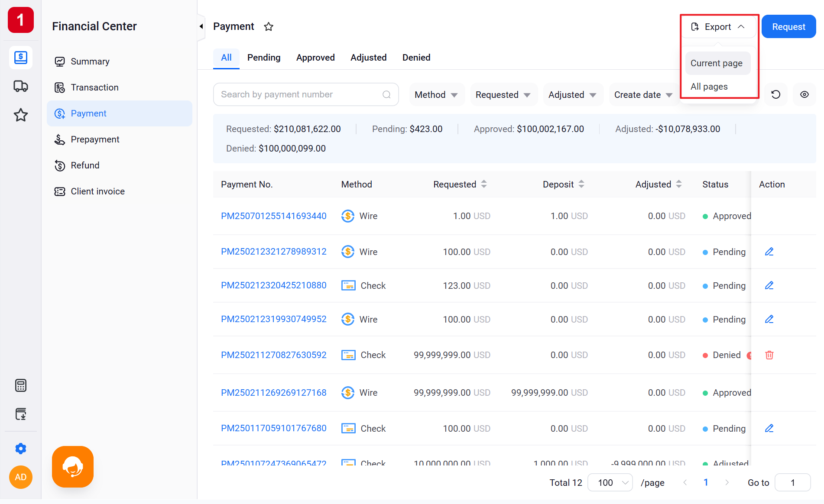
Task: Open the calculator icon in left rail
Action: [20, 385]
